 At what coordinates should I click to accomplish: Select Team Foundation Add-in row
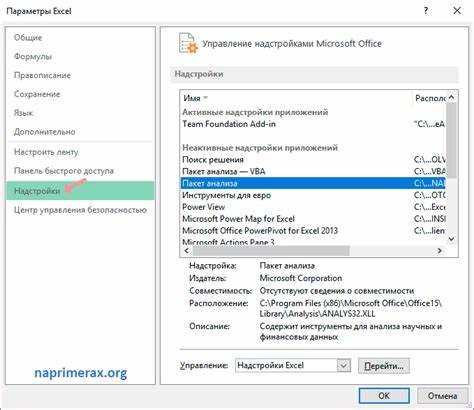pos(313,124)
